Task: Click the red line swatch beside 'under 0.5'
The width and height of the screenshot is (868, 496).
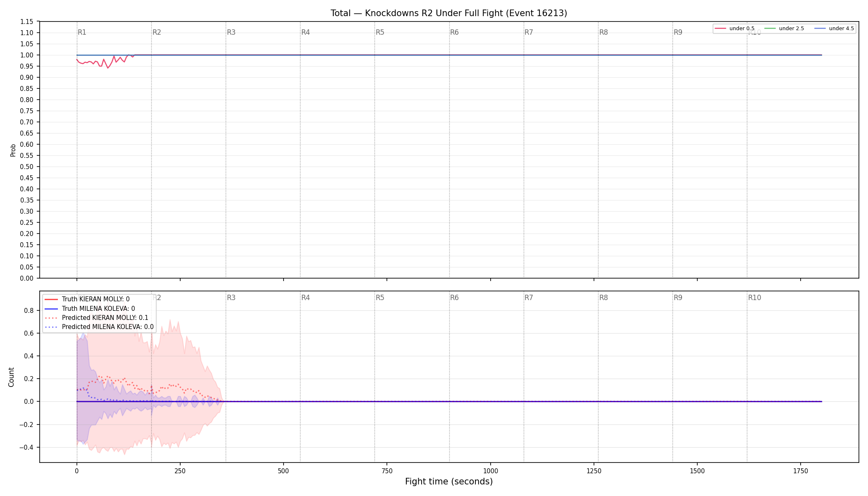Action: pos(720,29)
